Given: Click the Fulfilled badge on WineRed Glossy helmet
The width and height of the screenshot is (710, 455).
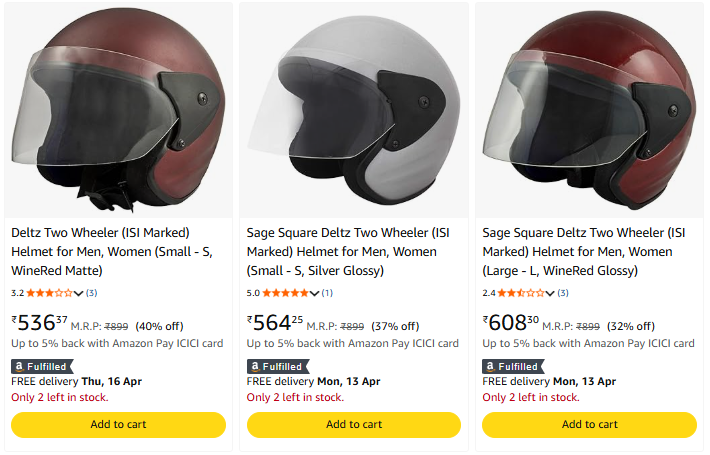Looking at the screenshot, I should point(512,366).
